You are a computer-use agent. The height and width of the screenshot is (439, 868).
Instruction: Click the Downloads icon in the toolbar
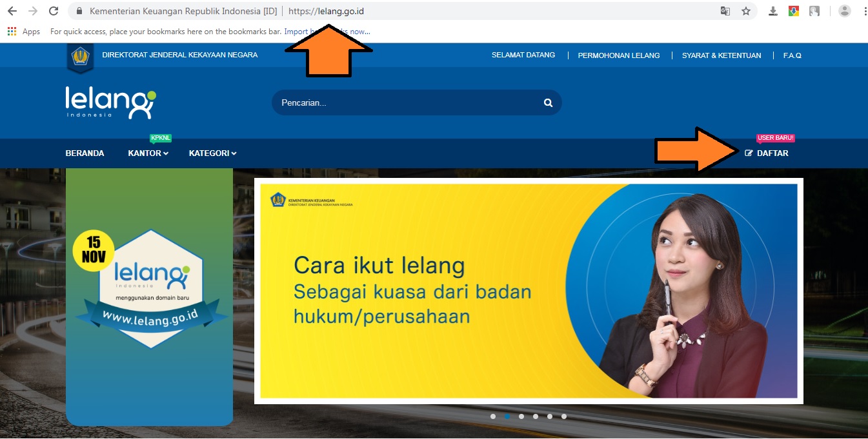pyautogui.click(x=773, y=11)
